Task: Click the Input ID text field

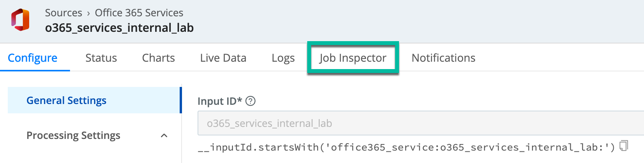Action: pyautogui.click(x=420, y=123)
